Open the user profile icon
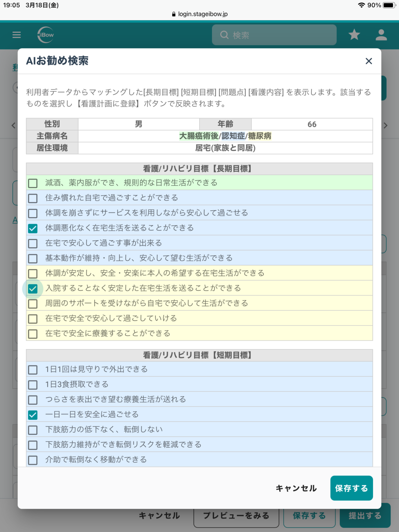Image resolution: width=399 pixels, height=532 pixels. pos(381,35)
